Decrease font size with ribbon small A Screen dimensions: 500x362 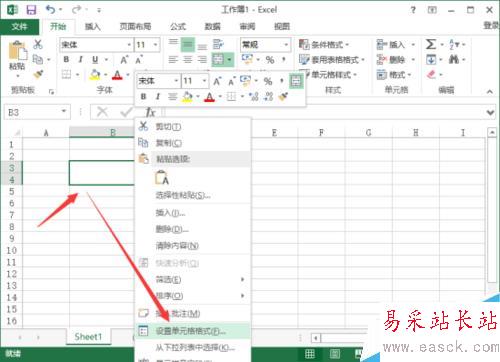(x=139, y=60)
